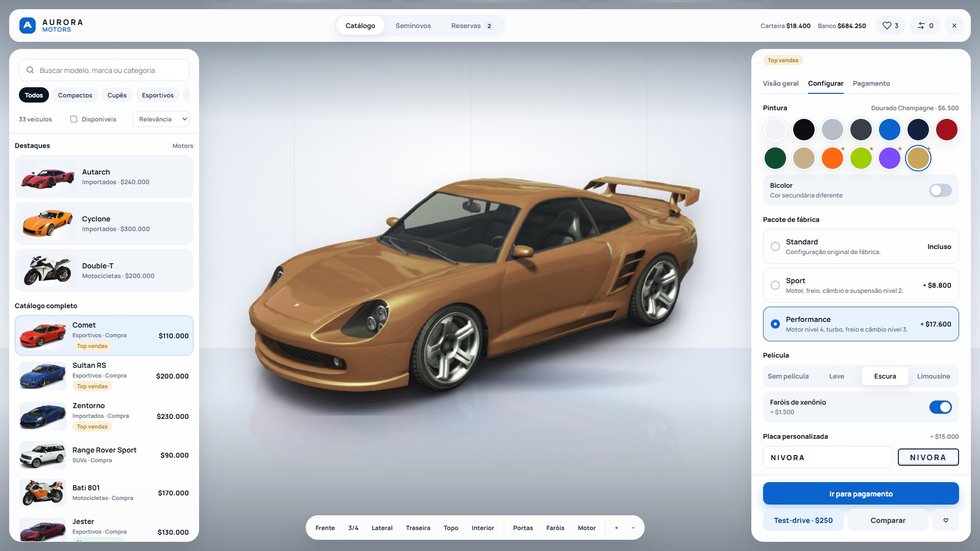Viewport: 980px width, 551px height.
Task: Toggle the Portas open action
Action: pos(523,528)
